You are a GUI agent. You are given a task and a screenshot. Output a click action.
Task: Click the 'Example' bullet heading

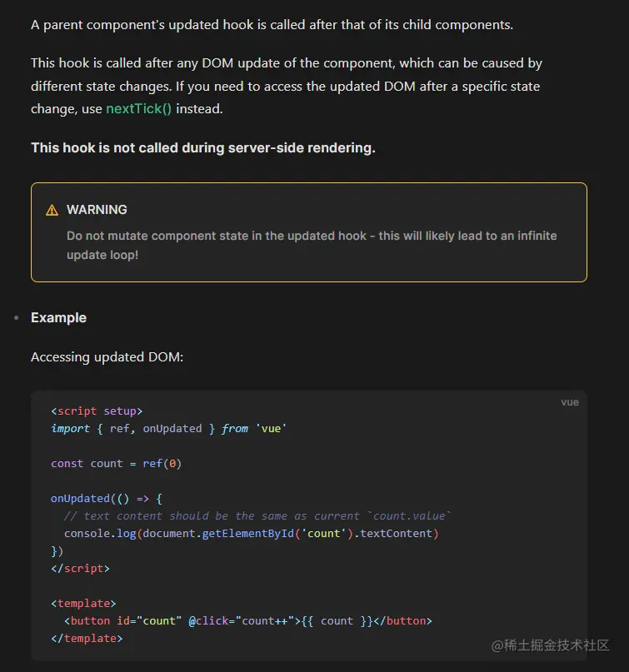click(59, 317)
